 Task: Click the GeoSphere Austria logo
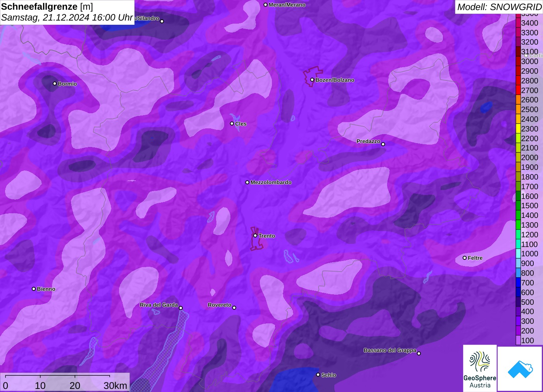(480, 368)
